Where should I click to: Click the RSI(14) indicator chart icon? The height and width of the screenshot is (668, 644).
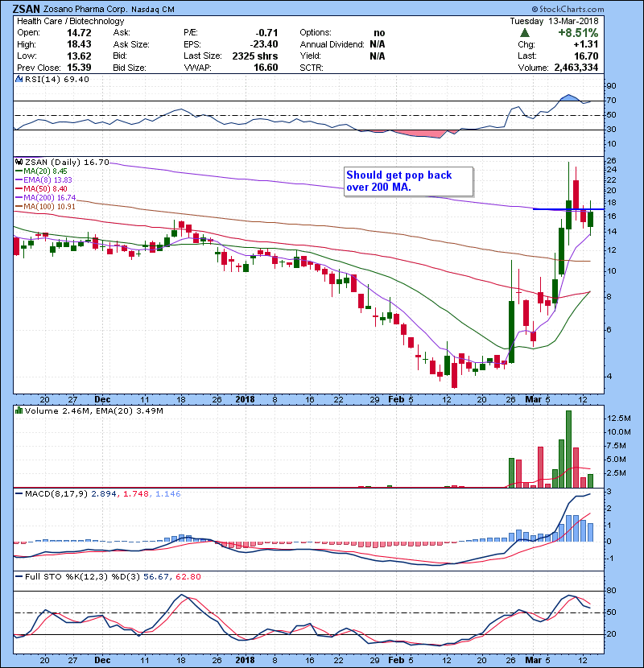[19, 79]
